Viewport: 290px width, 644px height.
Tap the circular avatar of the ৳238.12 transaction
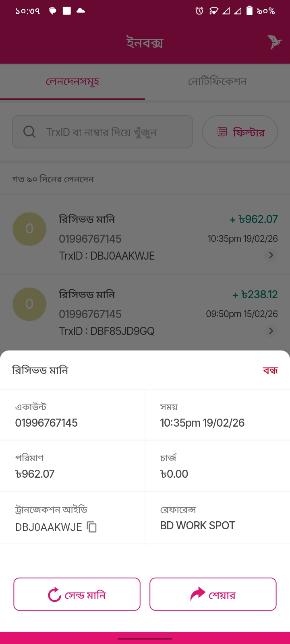pyautogui.click(x=29, y=304)
